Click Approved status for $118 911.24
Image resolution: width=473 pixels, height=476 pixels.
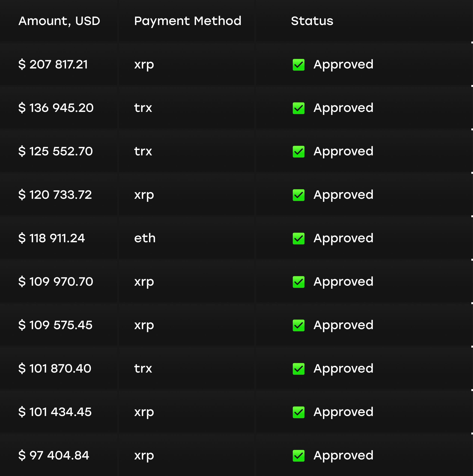pos(343,238)
